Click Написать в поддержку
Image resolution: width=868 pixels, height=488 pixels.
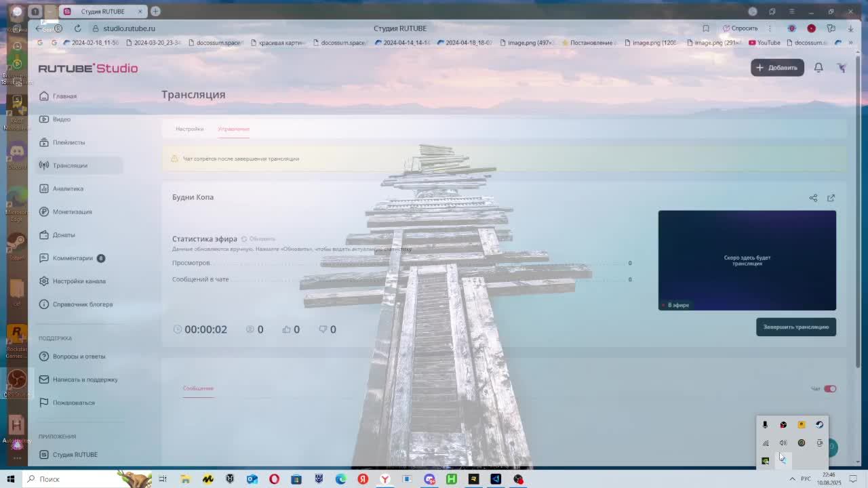[x=79, y=380]
